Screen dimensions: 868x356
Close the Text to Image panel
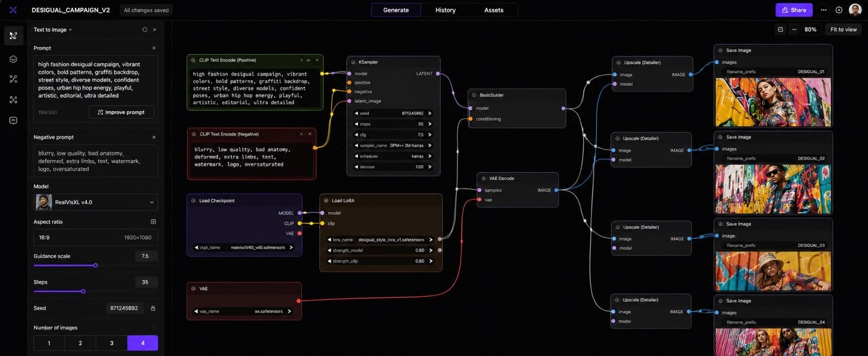click(x=155, y=30)
